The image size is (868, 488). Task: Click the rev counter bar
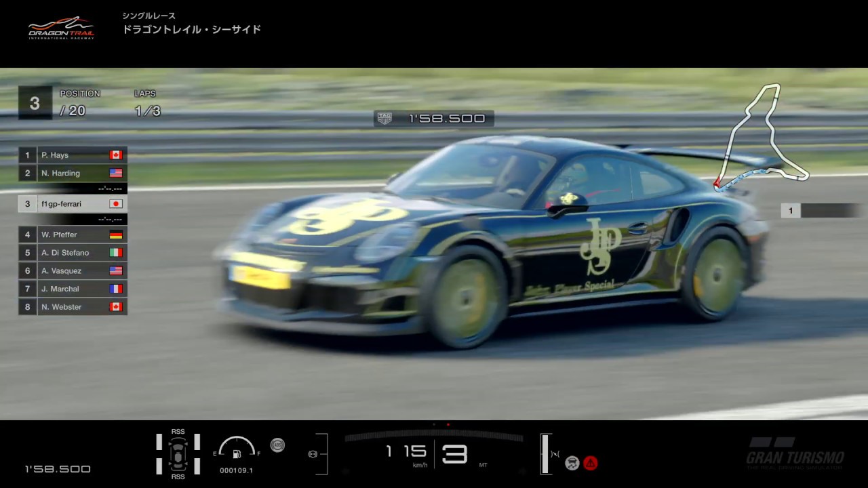click(434, 436)
